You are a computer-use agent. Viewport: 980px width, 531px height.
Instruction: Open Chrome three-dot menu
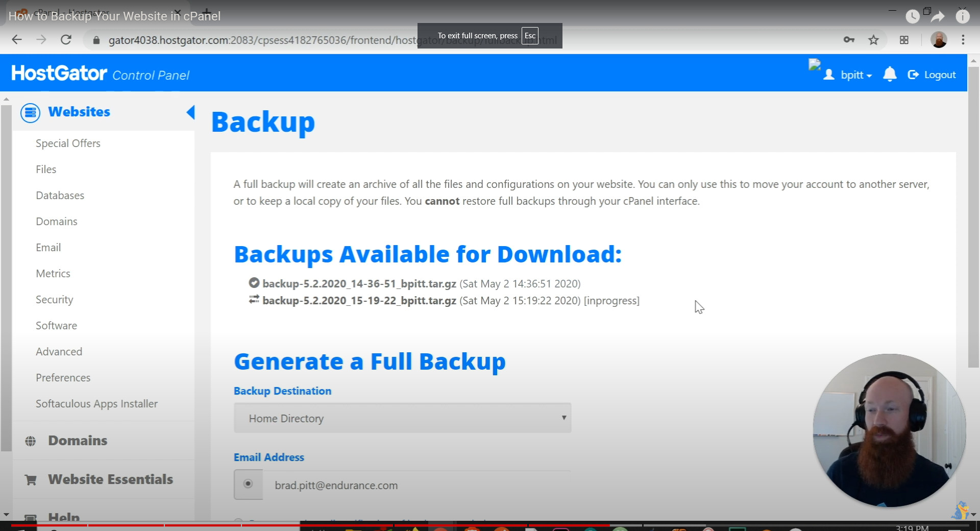963,40
